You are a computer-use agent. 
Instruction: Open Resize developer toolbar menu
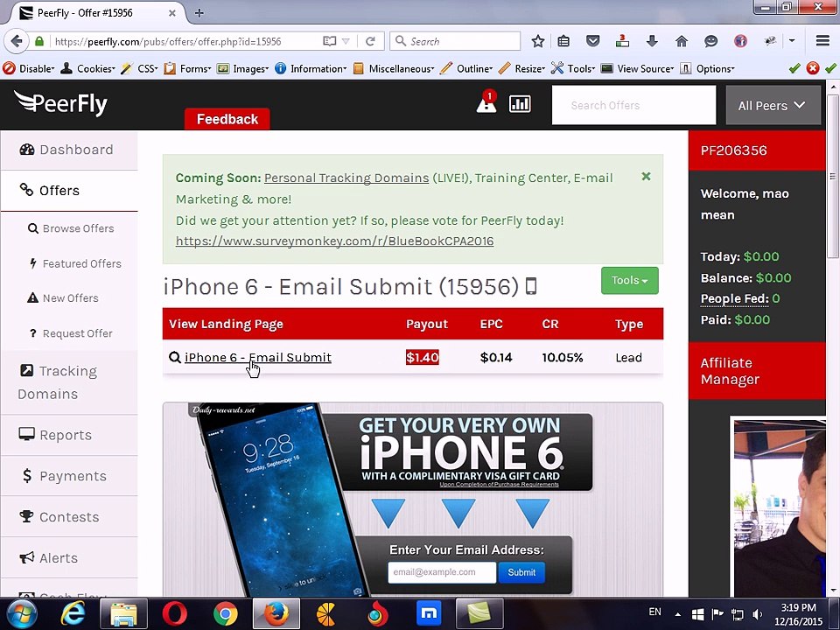tap(521, 68)
